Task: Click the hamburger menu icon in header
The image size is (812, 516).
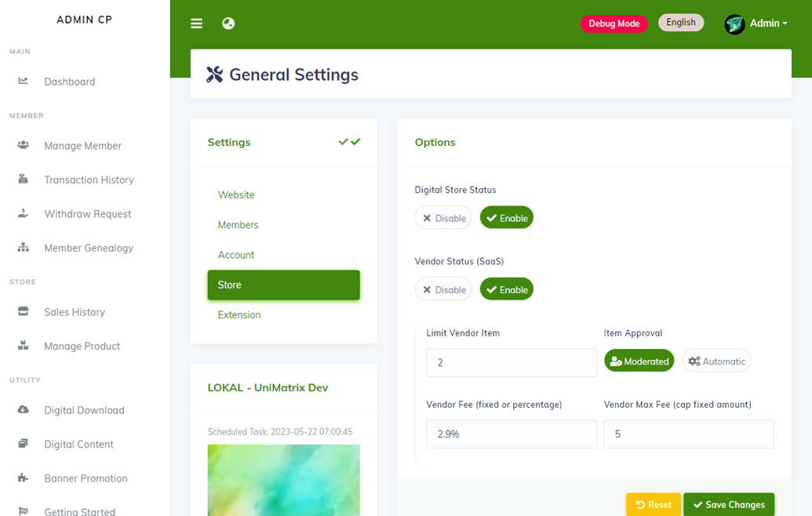Action: [x=197, y=24]
